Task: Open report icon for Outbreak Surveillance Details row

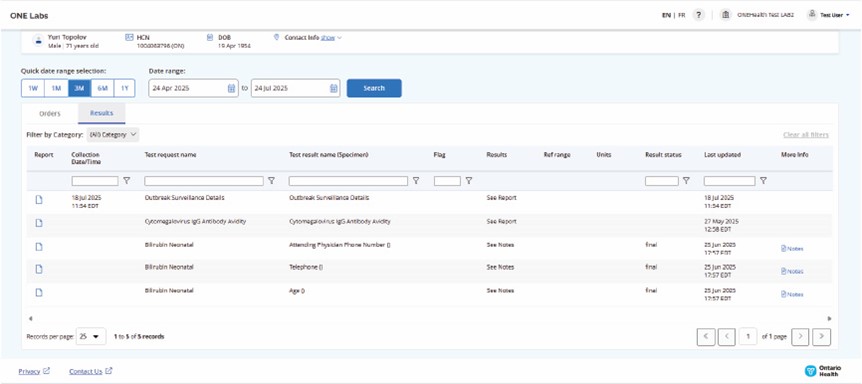Action: point(39,199)
